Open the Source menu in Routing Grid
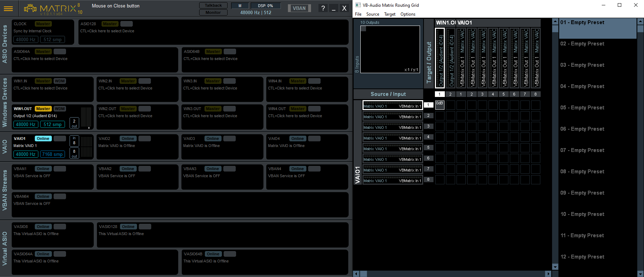644x277 pixels. pyautogui.click(x=373, y=14)
